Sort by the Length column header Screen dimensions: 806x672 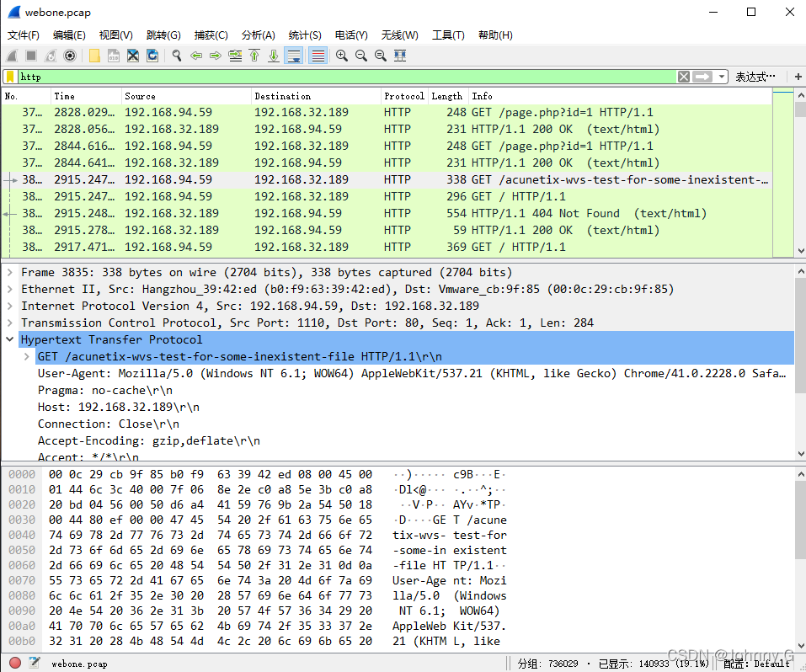(x=447, y=96)
